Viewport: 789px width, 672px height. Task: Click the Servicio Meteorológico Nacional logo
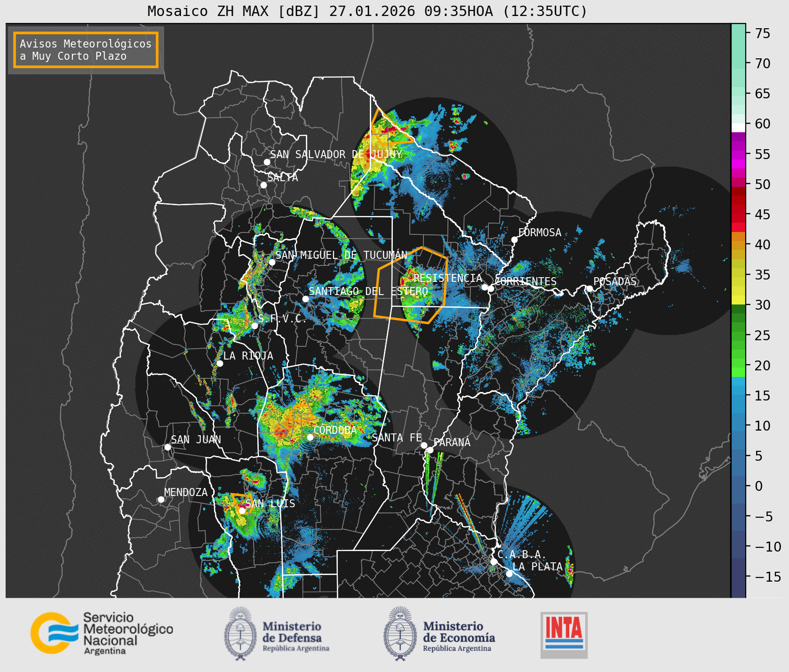coord(102,633)
